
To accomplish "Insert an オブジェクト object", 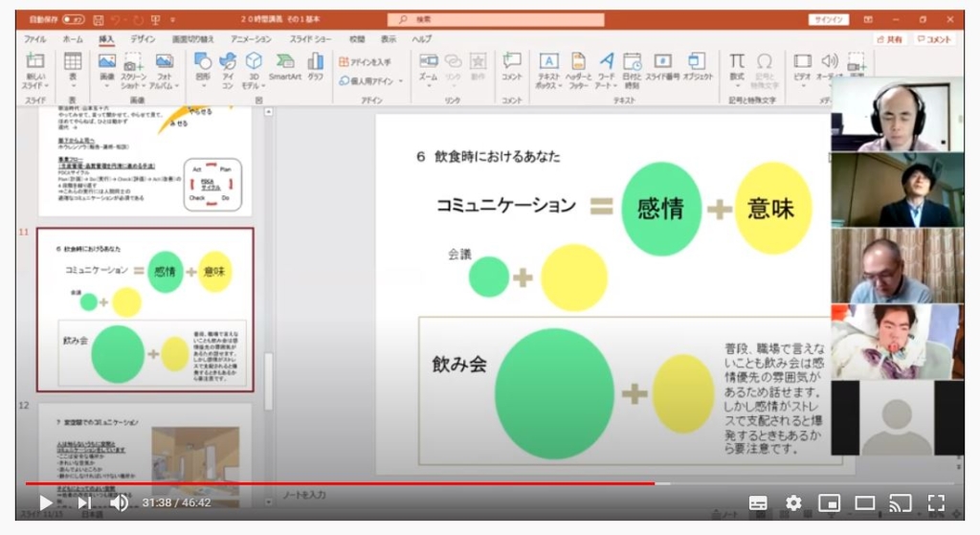I will click(x=698, y=66).
